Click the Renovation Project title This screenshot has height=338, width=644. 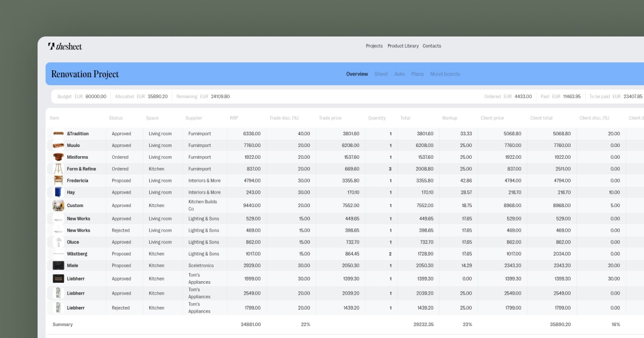coord(85,74)
